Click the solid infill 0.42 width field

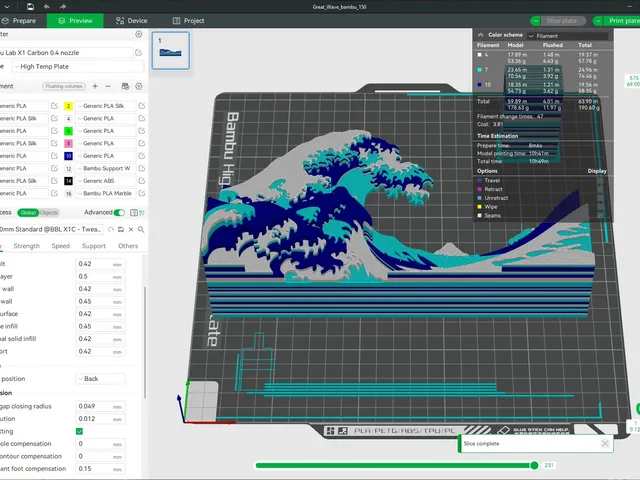pyautogui.click(x=100, y=339)
